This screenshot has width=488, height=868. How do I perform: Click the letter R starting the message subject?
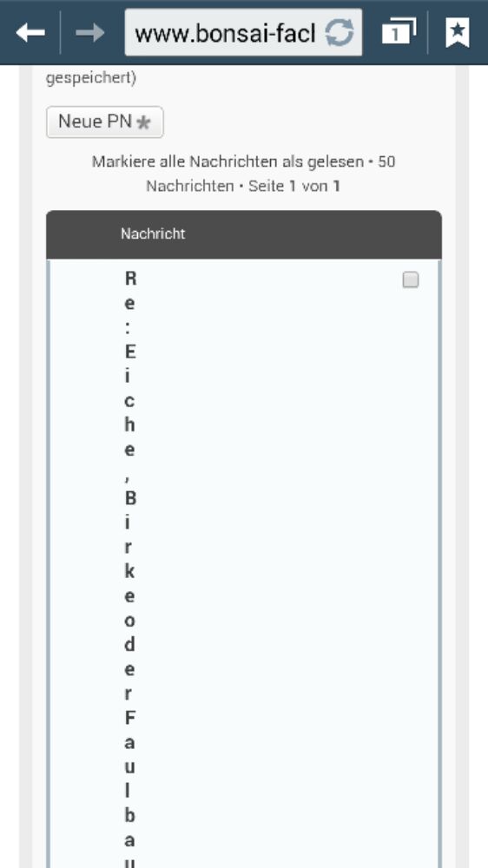(130, 279)
